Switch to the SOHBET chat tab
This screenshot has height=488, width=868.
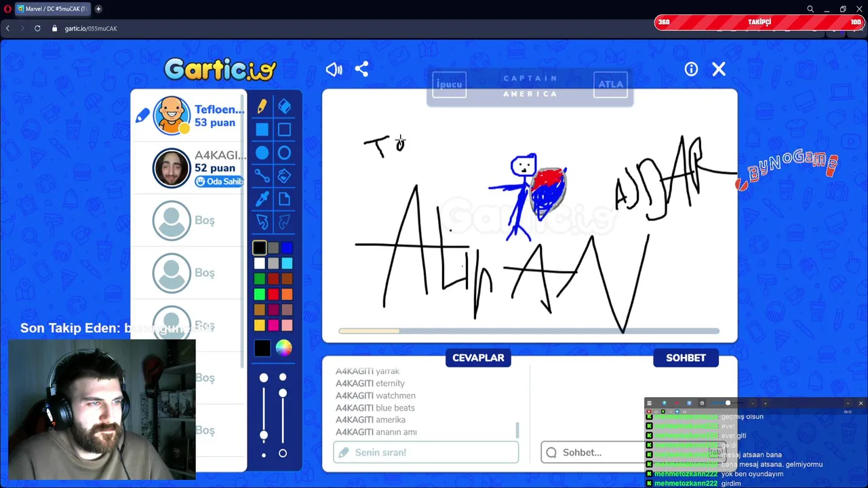(x=686, y=358)
